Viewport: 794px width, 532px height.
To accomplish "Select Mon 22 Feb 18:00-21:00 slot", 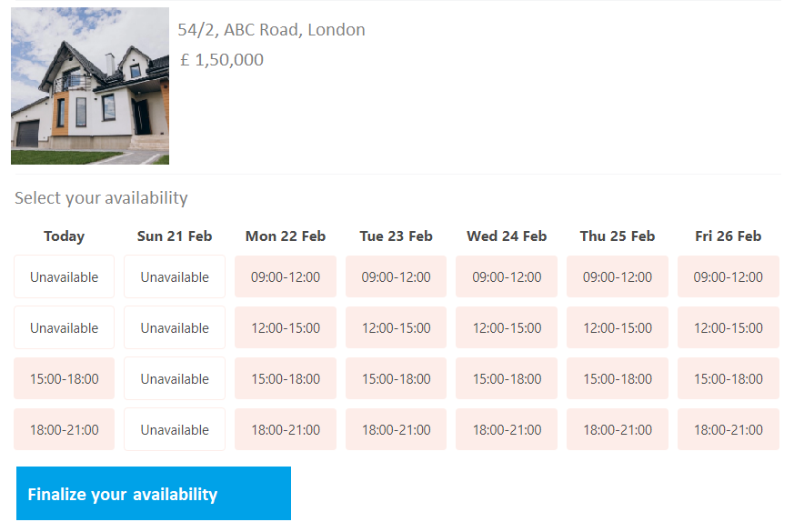I will (286, 430).
